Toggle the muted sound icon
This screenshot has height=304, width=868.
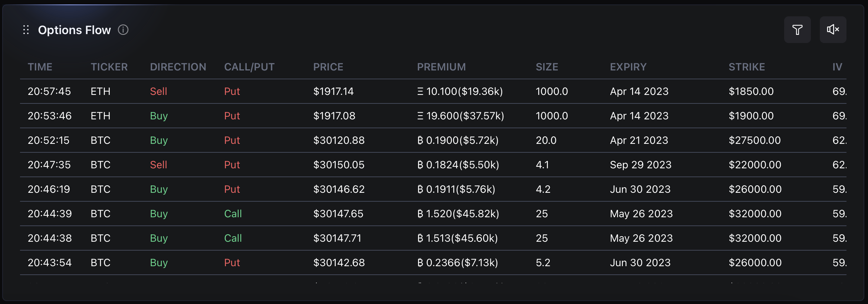tap(833, 30)
